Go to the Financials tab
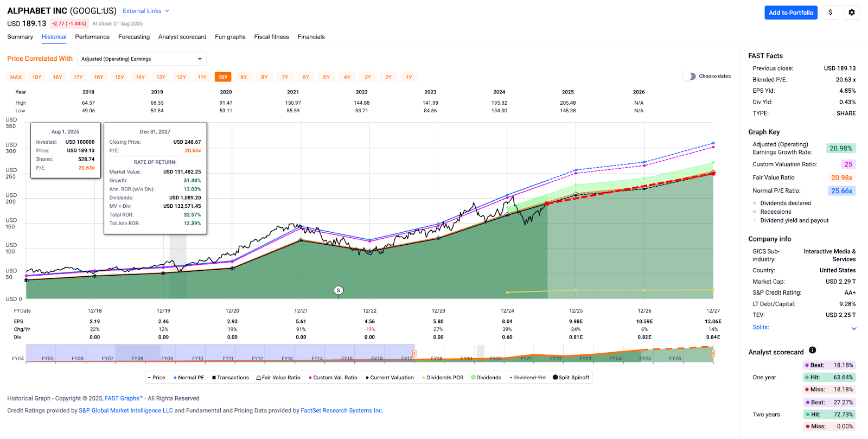Viewport: 868px width, 439px height. coord(311,37)
